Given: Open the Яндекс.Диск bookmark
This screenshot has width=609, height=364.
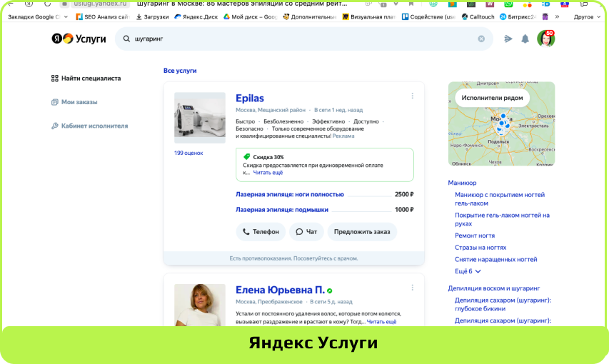Looking at the screenshot, I should [x=196, y=16].
